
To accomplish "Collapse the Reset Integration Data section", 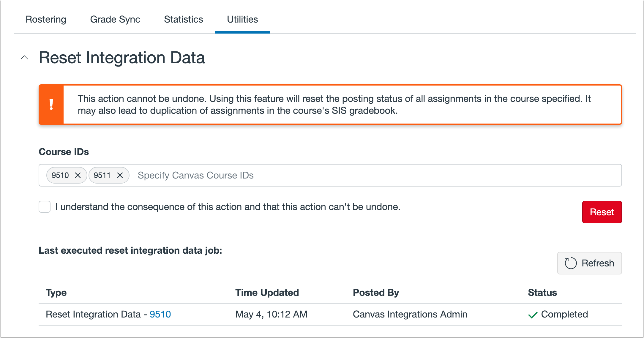I will (x=24, y=58).
